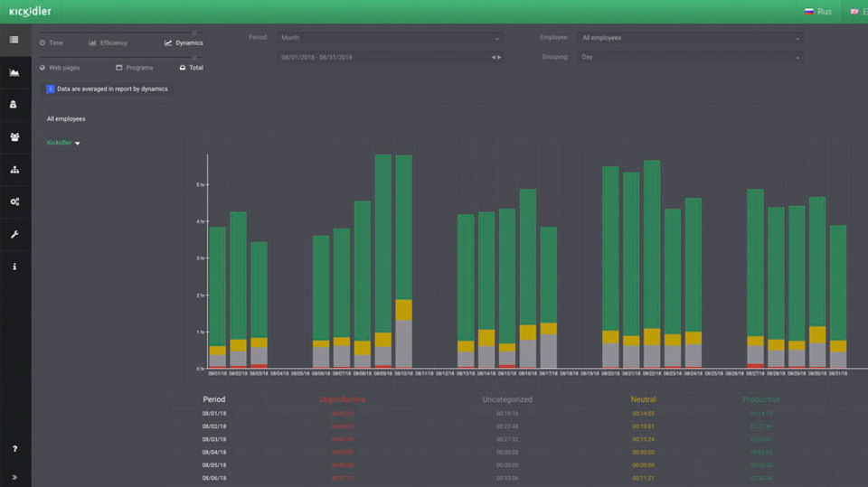Select the 08/01/18 table row date
Image resolution: width=868 pixels, height=487 pixels.
coord(213,414)
